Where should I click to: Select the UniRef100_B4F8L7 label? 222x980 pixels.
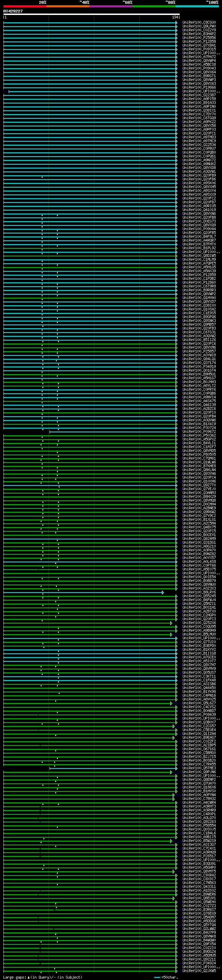[x=199, y=237]
